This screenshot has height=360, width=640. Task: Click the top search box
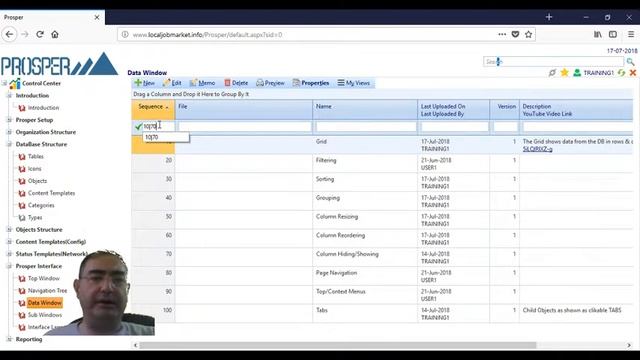[553, 62]
